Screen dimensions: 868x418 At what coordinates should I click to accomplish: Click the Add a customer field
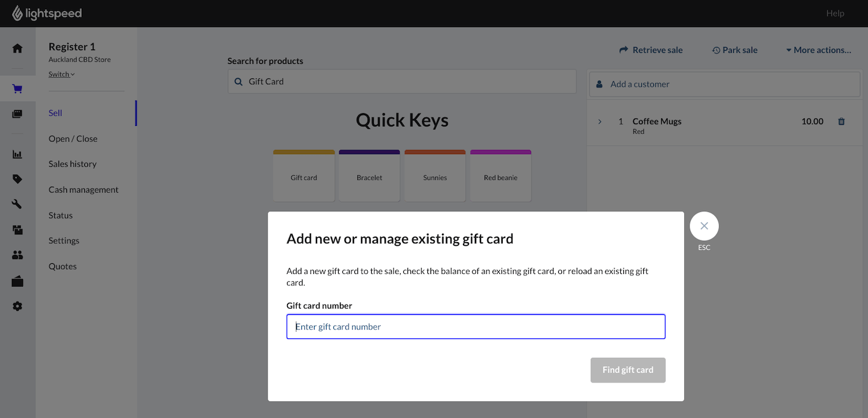[x=725, y=84]
